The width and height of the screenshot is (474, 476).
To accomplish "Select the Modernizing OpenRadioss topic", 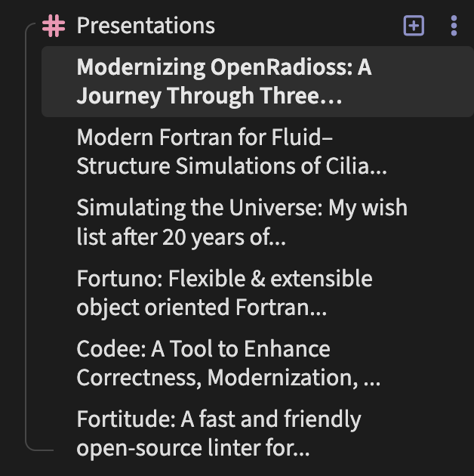I will coord(224,82).
